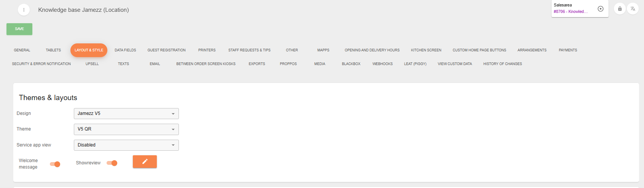
Task: Click the lock icon button
Action: click(x=620, y=9)
